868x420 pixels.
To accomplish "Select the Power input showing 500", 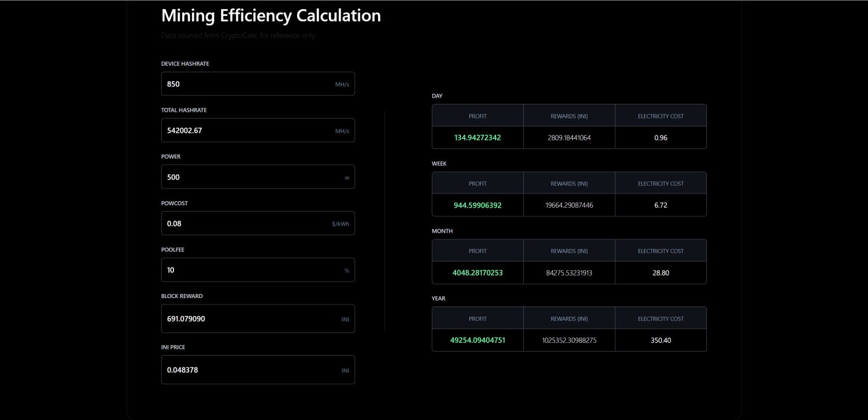I will pyautogui.click(x=249, y=177).
